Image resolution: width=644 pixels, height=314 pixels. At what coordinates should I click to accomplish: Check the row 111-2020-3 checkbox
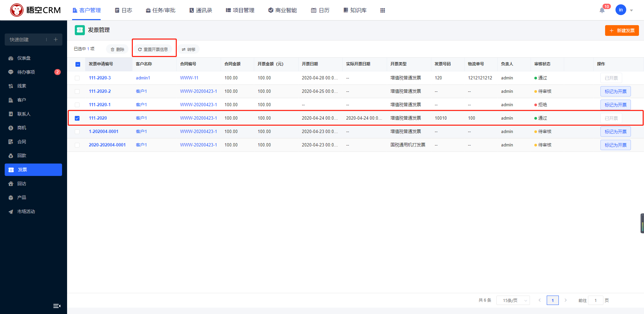point(77,78)
